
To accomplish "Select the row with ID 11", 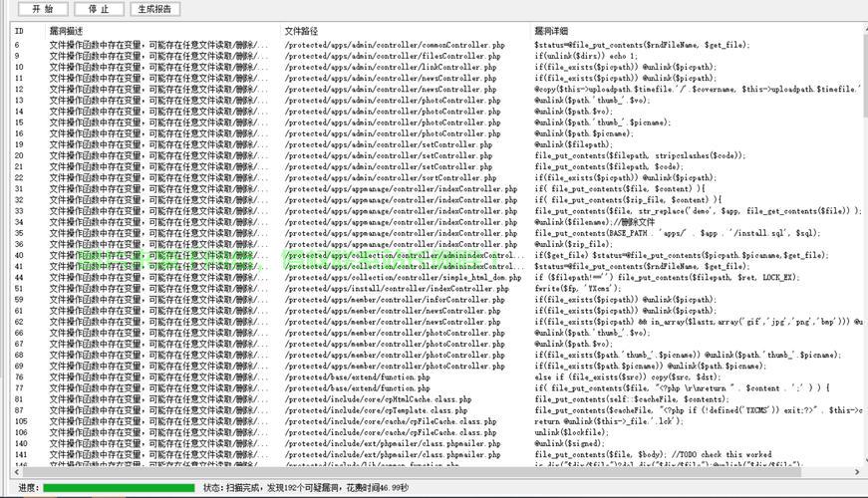I will click(x=437, y=78).
